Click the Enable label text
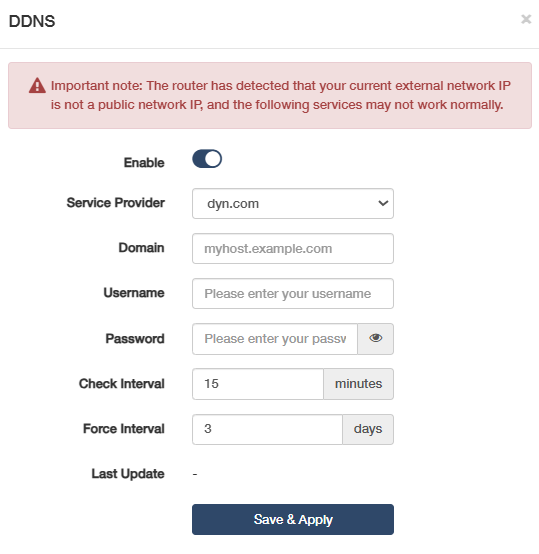Image resolution: width=539 pixels, height=554 pixels. pos(144,163)
